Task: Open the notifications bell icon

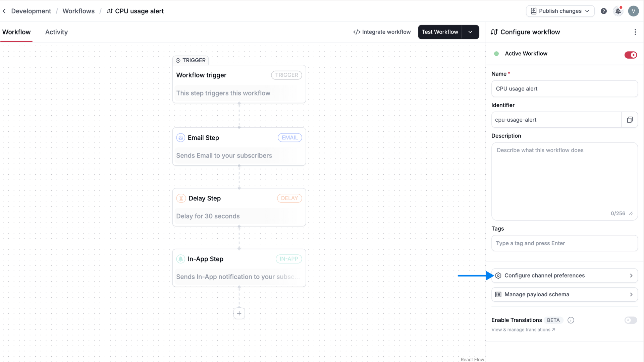Action: (618, 11)
